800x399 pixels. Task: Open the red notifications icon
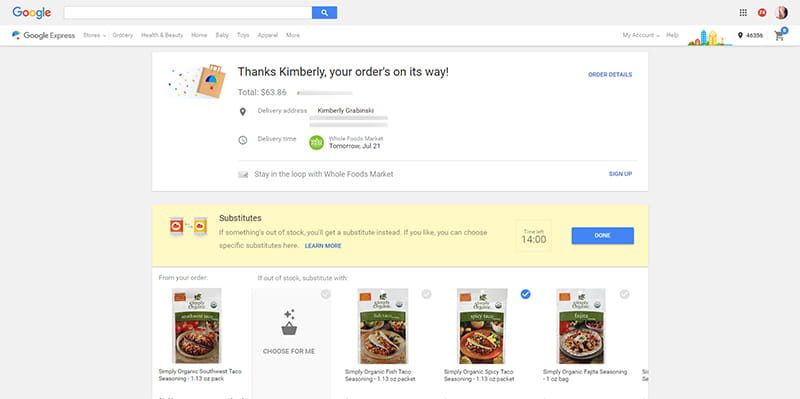pos(762,13)
